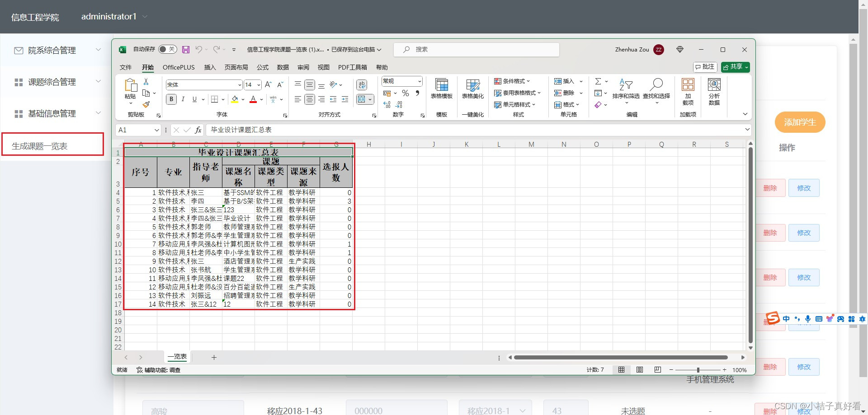Image resolution: width=868 pixels, height=415 pixels.
Task: Open the font size 14 dropdown
Action: pyautogui.click(x=259, y=85)
